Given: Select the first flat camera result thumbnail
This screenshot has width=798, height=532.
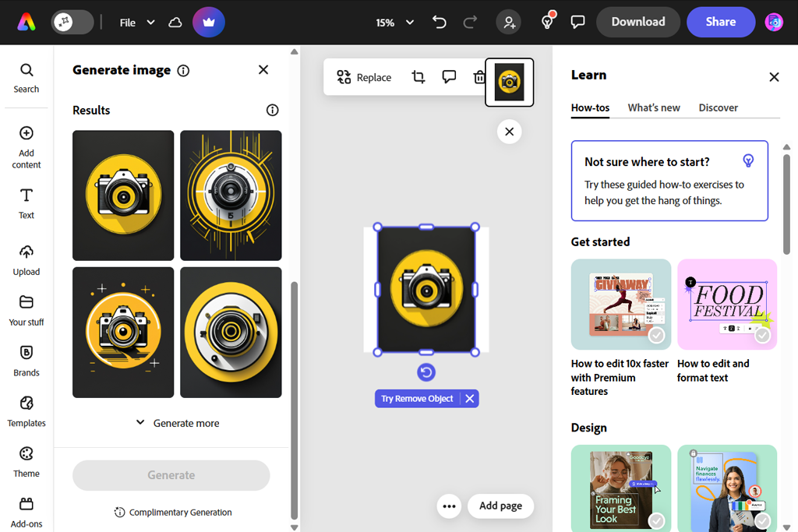Looking at the screenshot, I should pos(123,196).
